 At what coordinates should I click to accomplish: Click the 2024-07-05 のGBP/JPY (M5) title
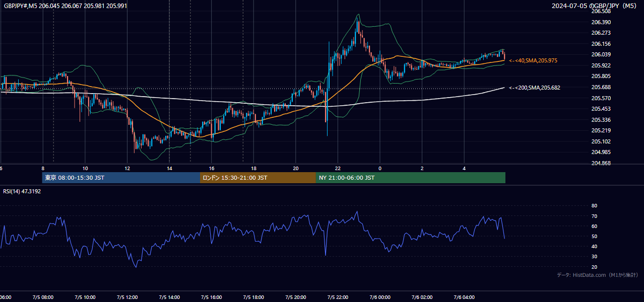point(595,6)
